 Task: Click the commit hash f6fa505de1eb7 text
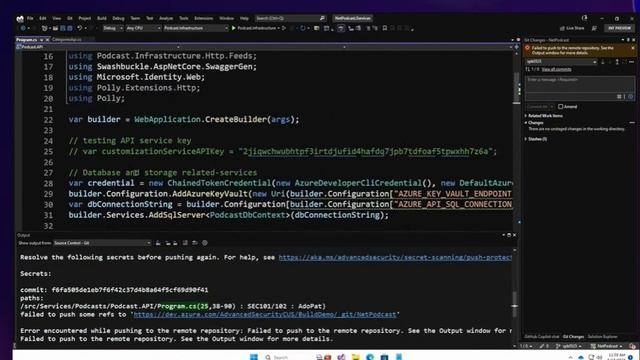point(130,290)
